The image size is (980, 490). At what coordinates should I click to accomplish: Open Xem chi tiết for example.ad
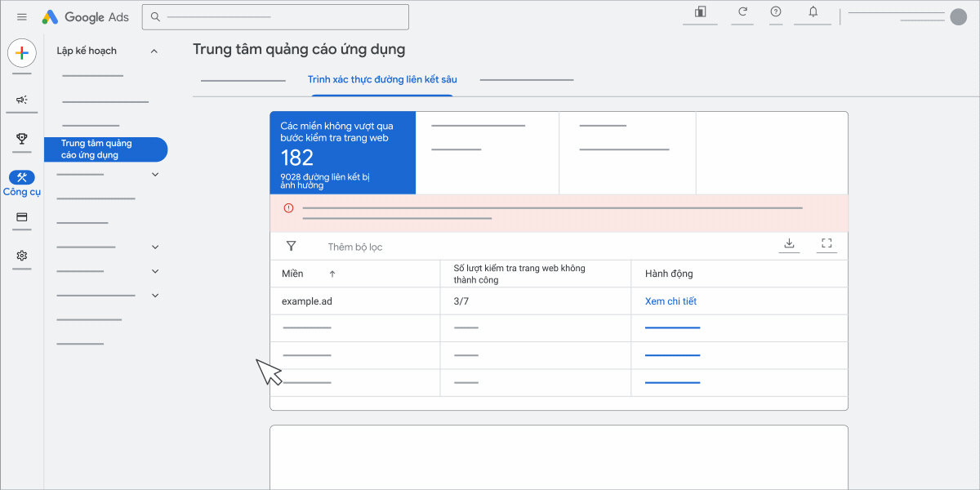pos(672,301)
